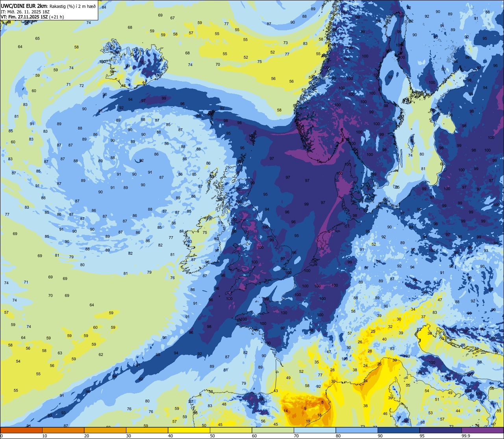This screenshot has width=504, height=439.
Task: Click the light blue legend swatch between 70 and 80
Action: (x=315, y=430)
